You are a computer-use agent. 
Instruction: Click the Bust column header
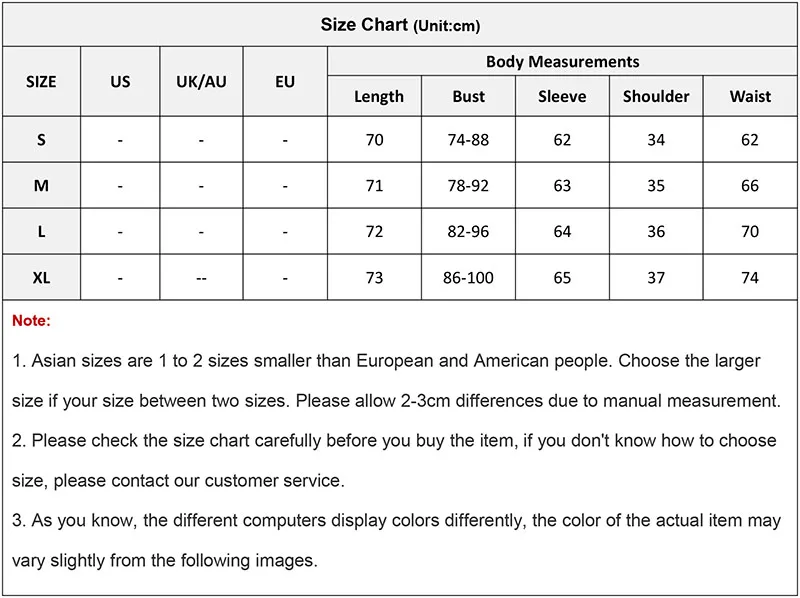click(468, 96)
